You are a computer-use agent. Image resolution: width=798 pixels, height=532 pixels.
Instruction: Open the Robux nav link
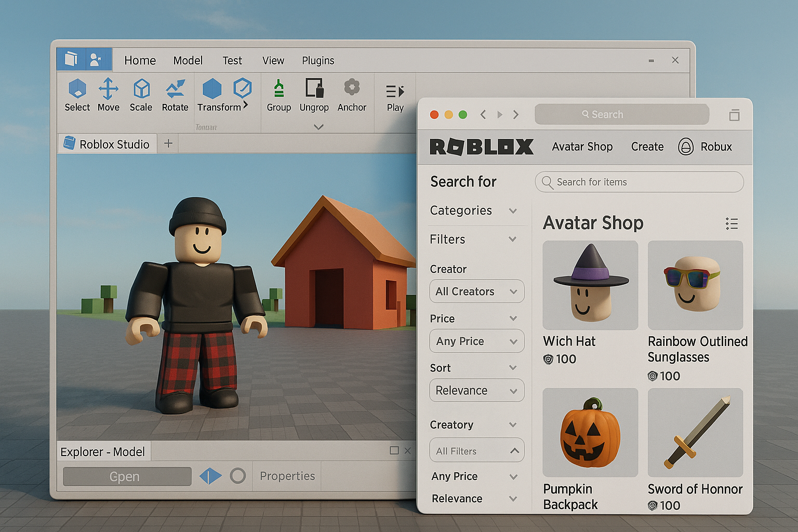(x=716, y=147)
